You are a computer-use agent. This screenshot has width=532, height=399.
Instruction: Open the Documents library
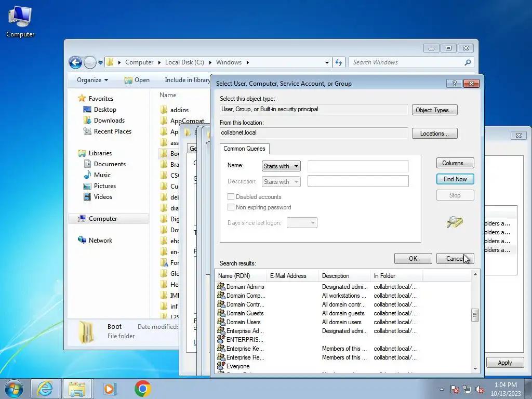tap(110, 164)
